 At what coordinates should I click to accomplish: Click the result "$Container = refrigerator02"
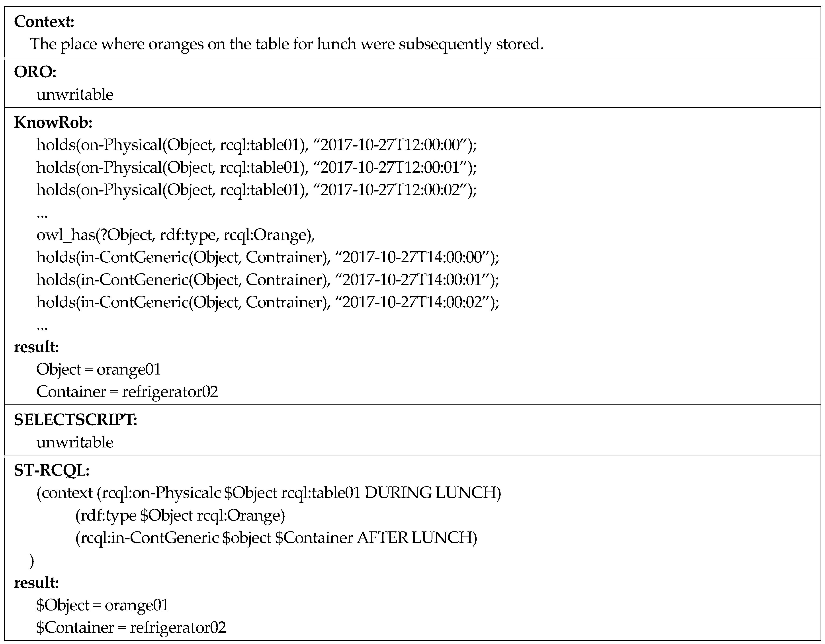pos(131,627)
